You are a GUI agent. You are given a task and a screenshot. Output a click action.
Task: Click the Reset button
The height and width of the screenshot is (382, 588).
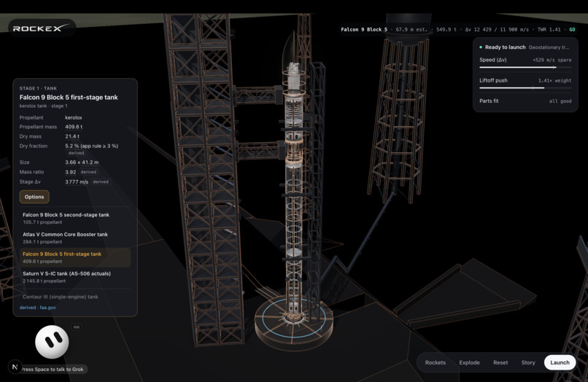500,362
